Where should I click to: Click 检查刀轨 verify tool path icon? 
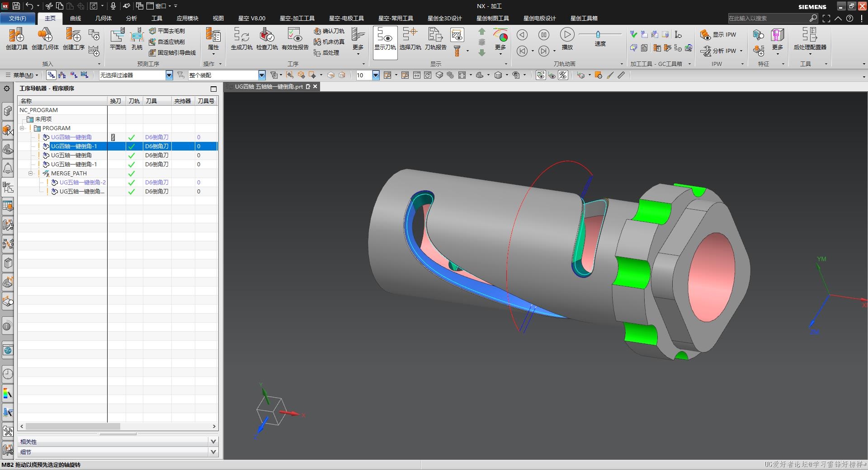267,38
